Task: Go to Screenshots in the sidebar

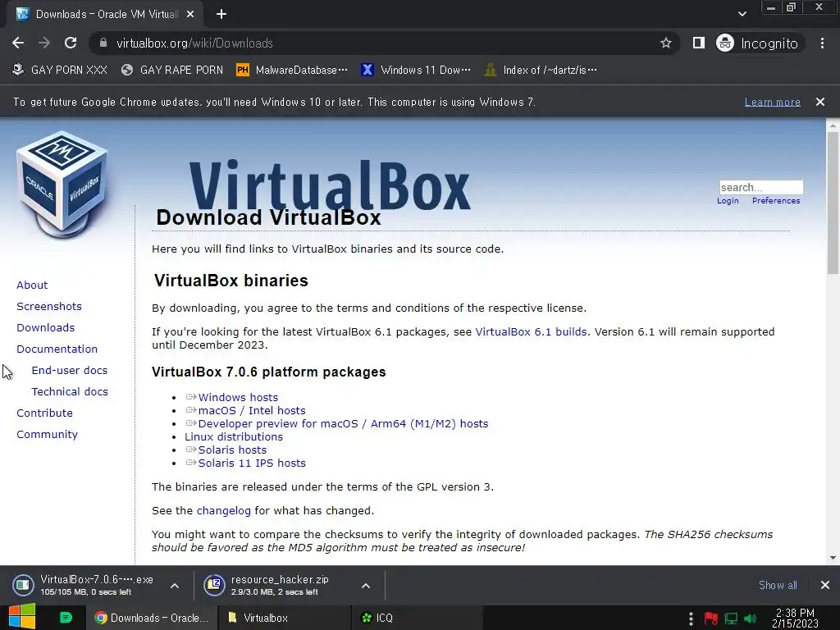Action: (x=49, y=307)
